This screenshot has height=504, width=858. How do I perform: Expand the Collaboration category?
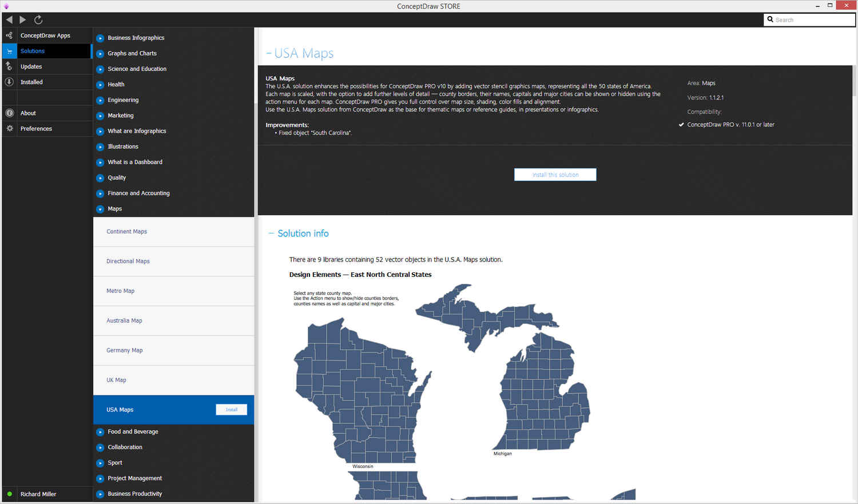(100, 447)
